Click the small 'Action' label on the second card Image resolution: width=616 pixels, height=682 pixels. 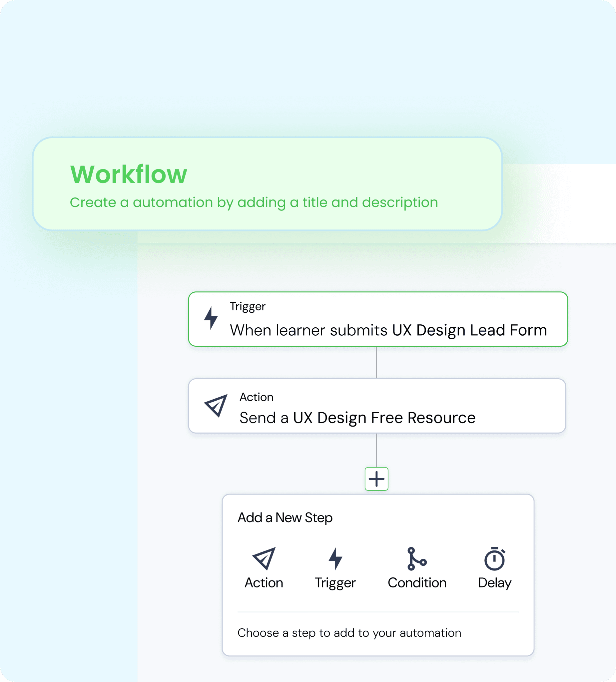(256, 397)
